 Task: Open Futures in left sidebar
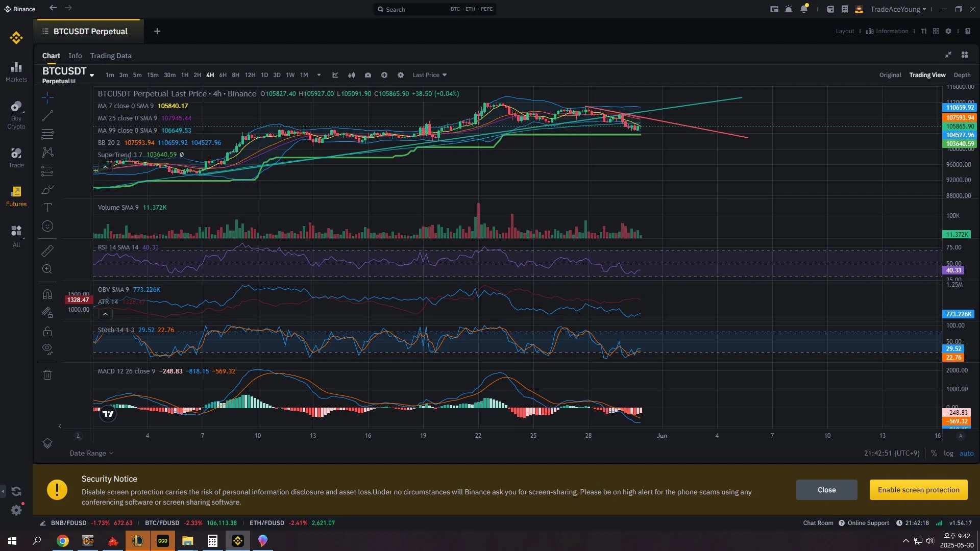[16, 196]
